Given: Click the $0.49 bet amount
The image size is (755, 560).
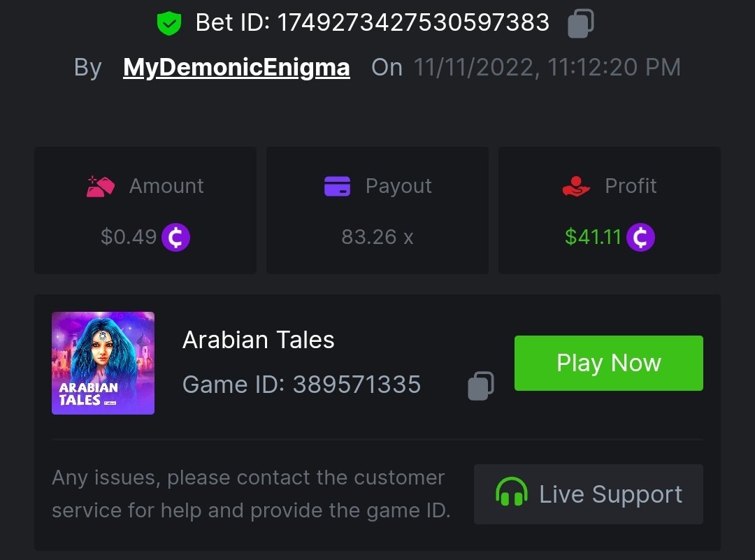Looking at the screenshot, I should coord(129,237).
